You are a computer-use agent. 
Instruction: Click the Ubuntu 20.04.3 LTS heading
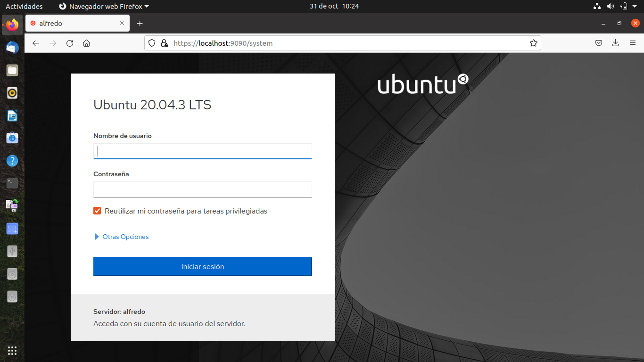[152, 104]
